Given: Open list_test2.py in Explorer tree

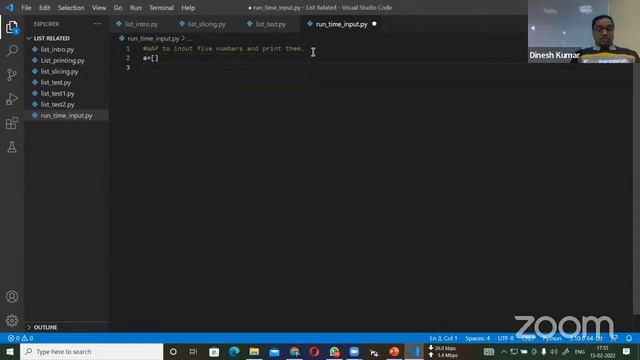Looking at the screenshot, I should click(58, 104).
